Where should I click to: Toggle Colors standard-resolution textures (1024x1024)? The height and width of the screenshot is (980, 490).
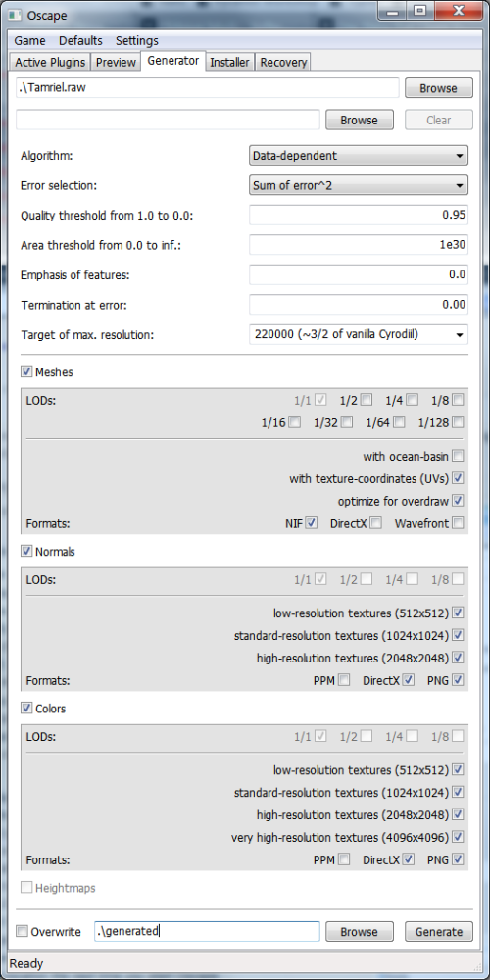(458, 792)
